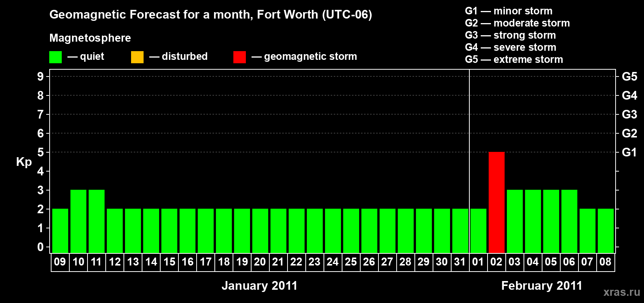Click the G5 label on right axis
Viewport: 644px width, 303px height.
630,77
